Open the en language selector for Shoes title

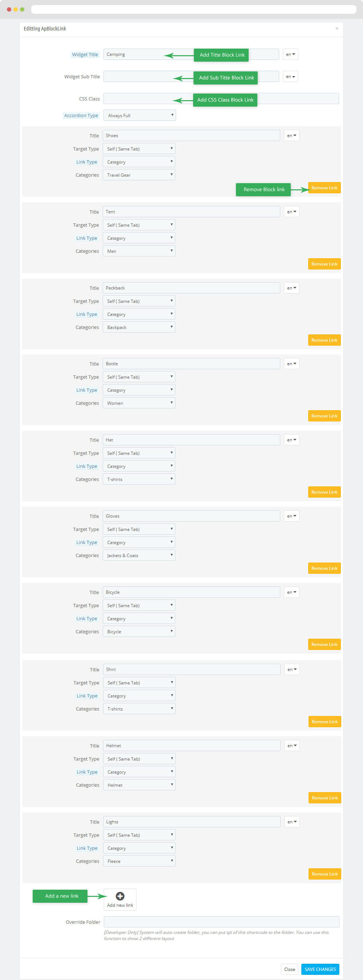291,135
